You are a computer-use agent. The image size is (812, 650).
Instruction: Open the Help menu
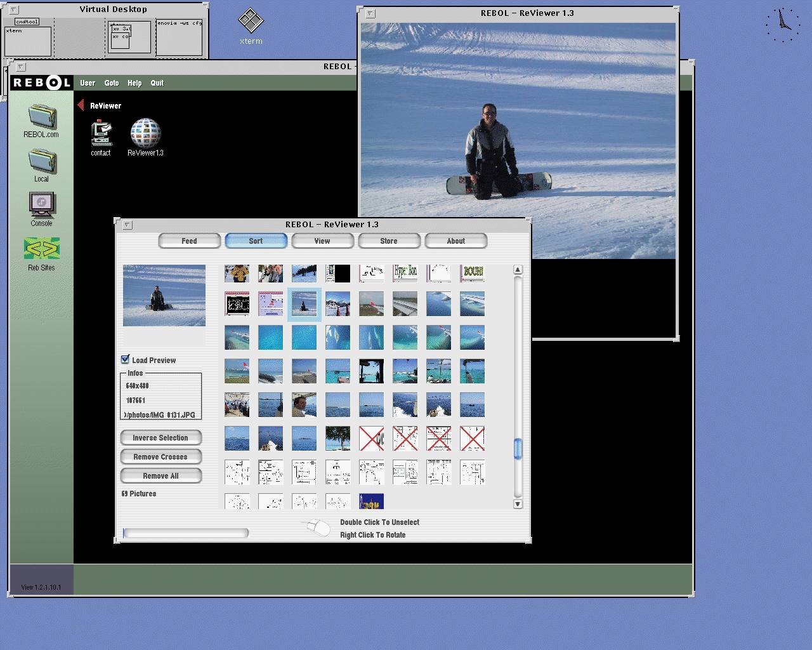click(134, 83)
